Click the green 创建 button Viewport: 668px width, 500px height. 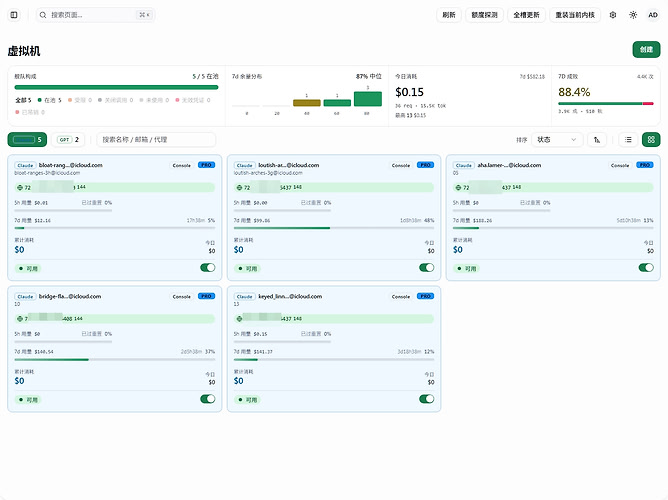pos(646,49)
